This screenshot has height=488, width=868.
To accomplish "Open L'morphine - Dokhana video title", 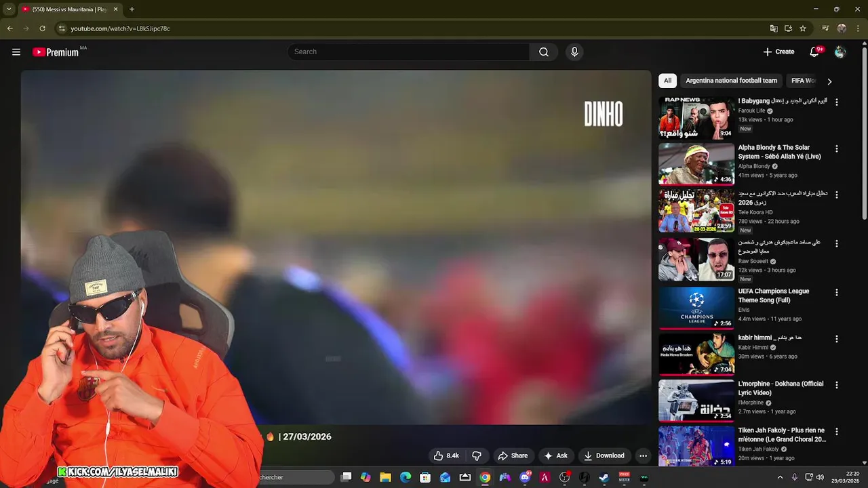I will coord(781,388).
